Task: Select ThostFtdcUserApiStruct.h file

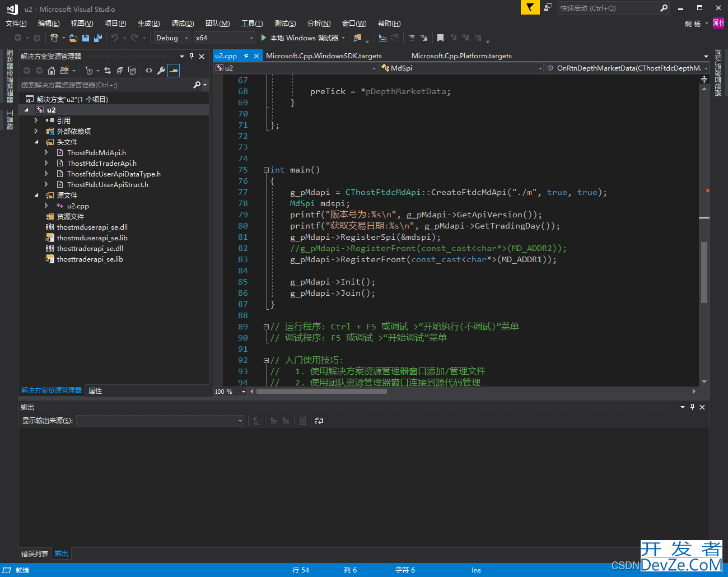Action: tap(108, 184)
